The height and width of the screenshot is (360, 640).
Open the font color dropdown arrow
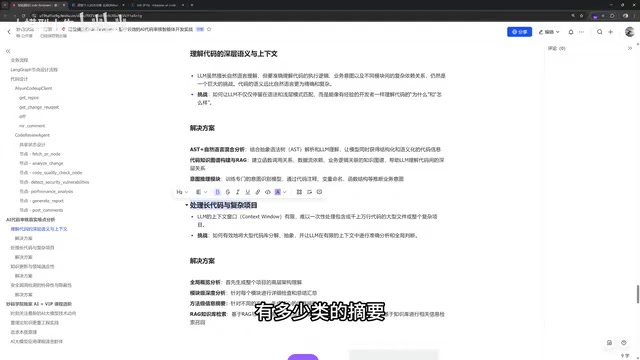[284, 192]
